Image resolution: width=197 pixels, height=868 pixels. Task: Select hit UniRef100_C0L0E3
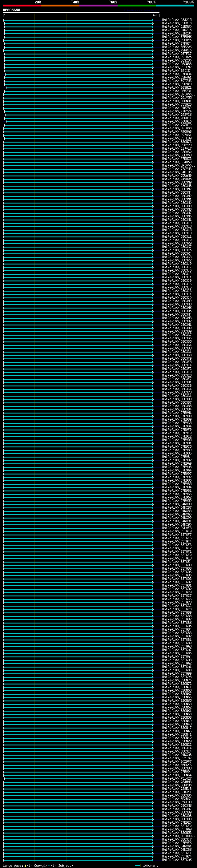coord(177,528)
